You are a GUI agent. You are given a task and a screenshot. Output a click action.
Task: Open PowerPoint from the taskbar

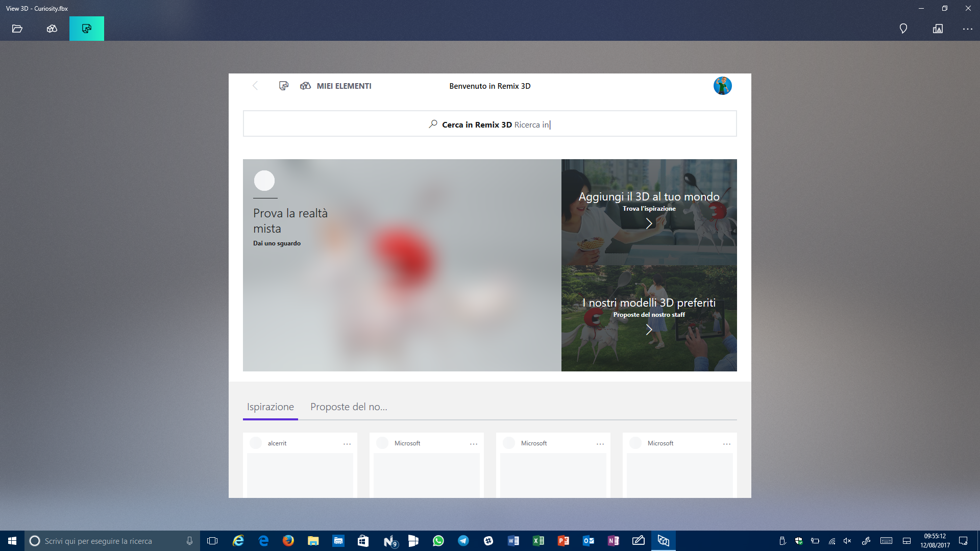point(563,541)
